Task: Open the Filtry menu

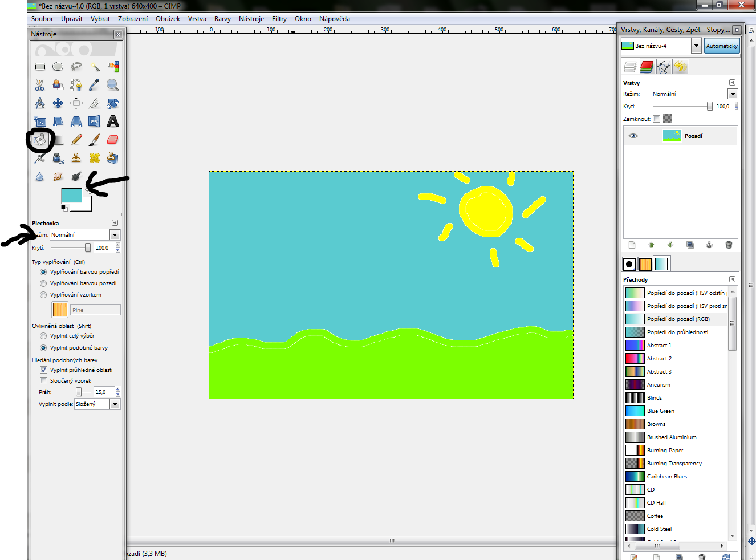Action: click(279, 19)
